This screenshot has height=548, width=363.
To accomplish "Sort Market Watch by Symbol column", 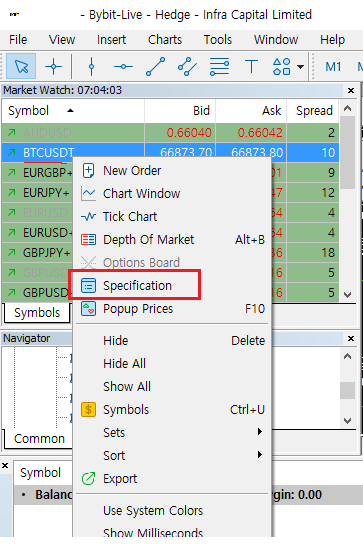I will click(x=73, y=111).
